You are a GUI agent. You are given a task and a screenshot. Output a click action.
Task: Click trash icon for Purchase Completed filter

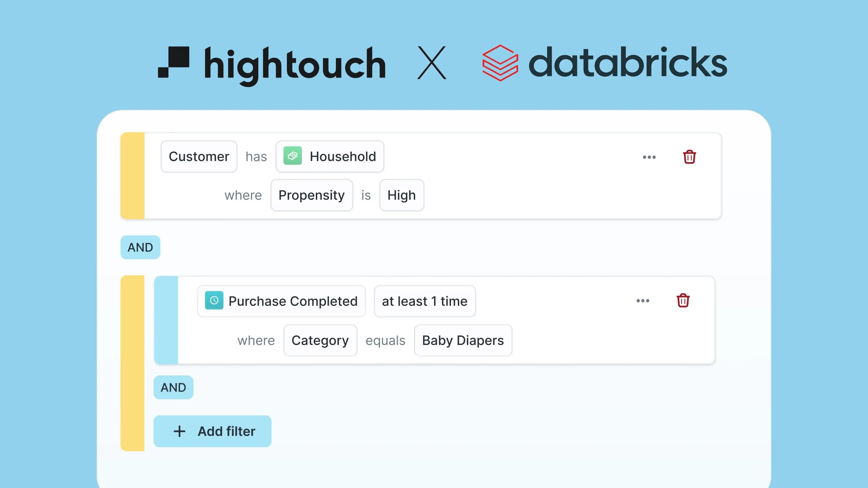tap(683, 300)
